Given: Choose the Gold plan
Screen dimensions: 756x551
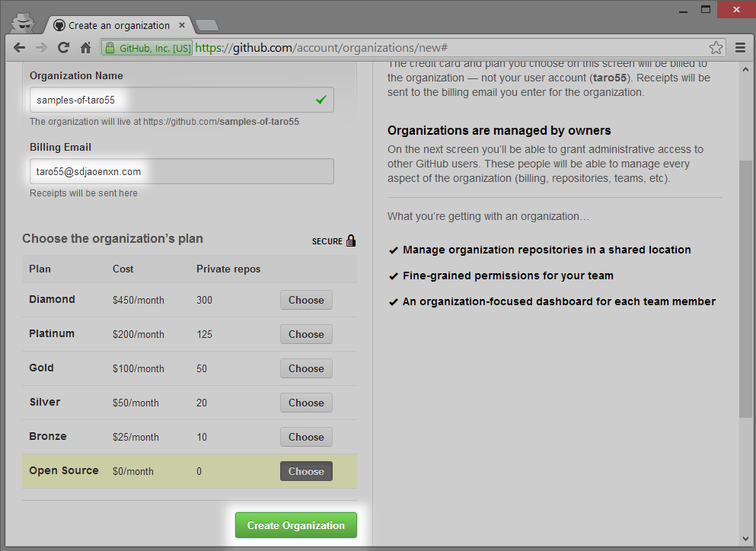Looking at the screenshot, I should (x=306, y=368).
